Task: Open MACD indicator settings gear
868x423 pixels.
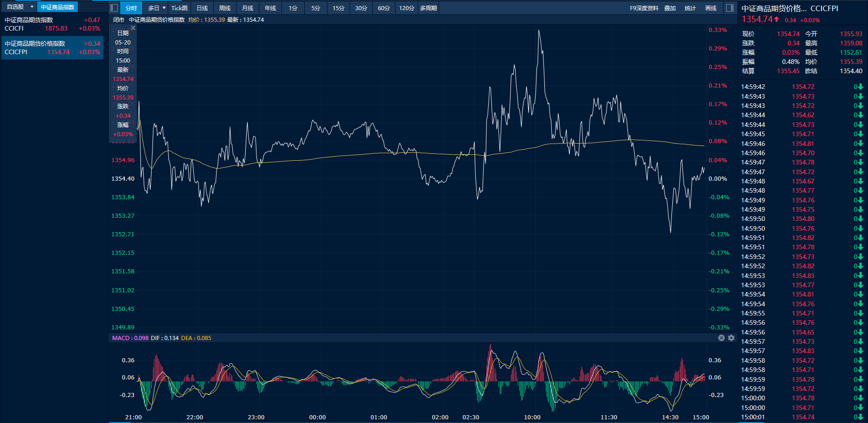Action: click(x=731, y=338)
